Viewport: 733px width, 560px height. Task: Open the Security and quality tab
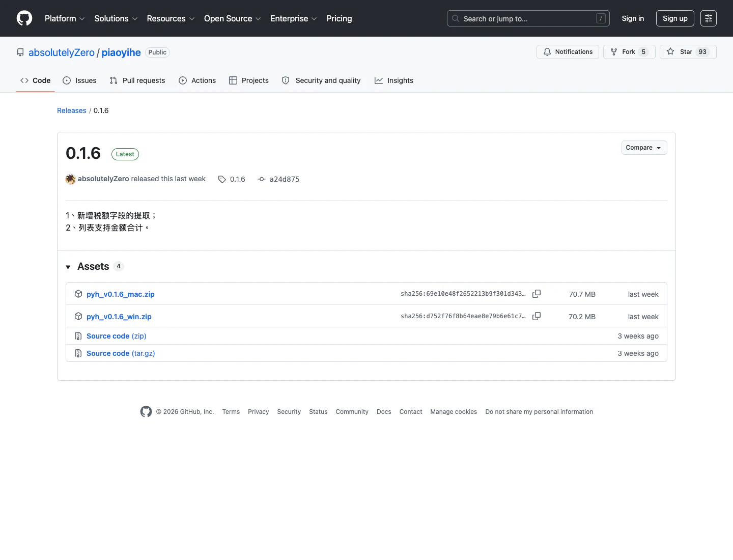[x=321, y=80]
